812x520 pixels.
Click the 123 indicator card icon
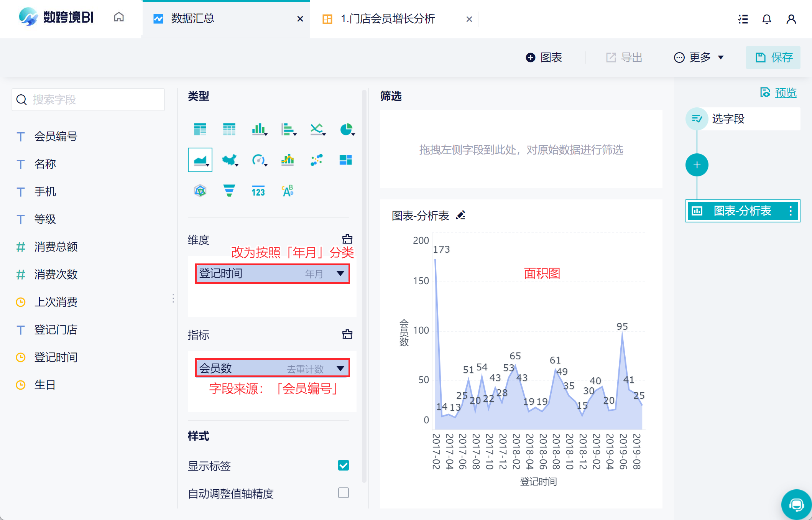click(258, 191)
